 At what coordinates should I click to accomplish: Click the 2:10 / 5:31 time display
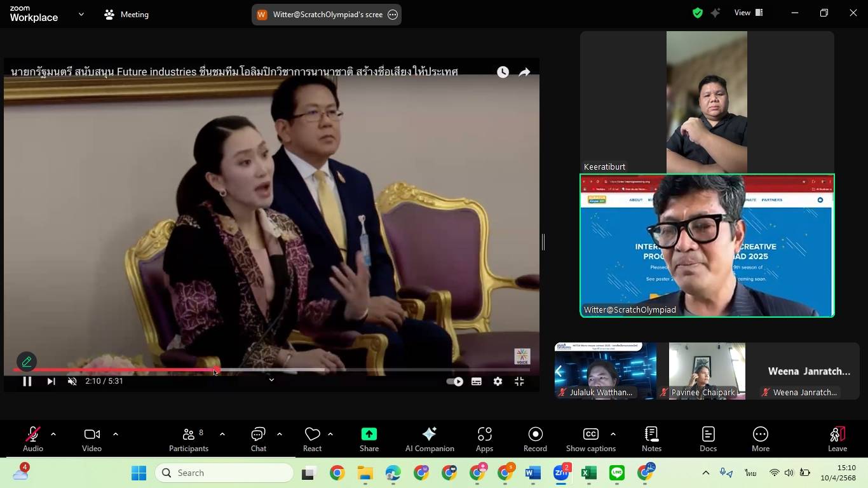(x=104, y=381)
